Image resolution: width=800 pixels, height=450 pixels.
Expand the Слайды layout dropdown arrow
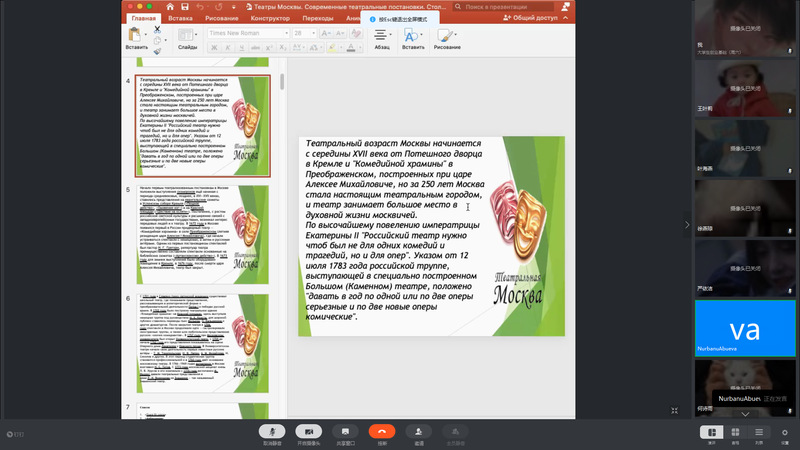click(x=196, y=35)
